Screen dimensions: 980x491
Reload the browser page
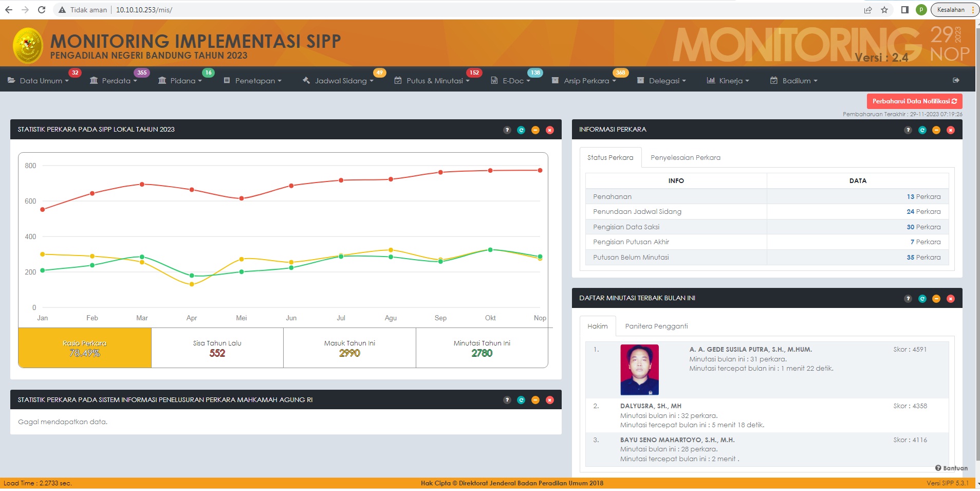(x=42, y=10)
